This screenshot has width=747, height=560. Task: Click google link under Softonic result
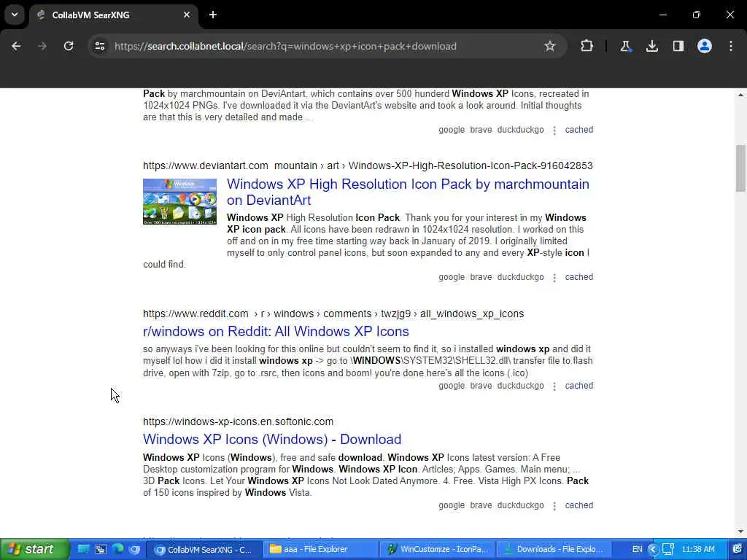(x=451, y=505)
